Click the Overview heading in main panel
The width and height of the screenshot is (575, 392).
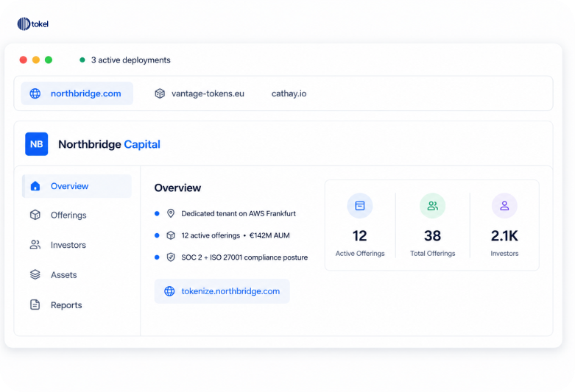point(177,188)
